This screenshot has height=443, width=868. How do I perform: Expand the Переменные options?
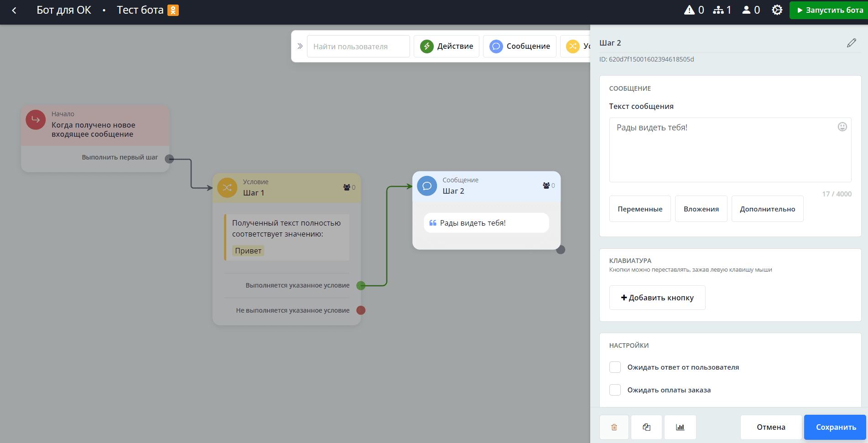(x=639, y=209)
